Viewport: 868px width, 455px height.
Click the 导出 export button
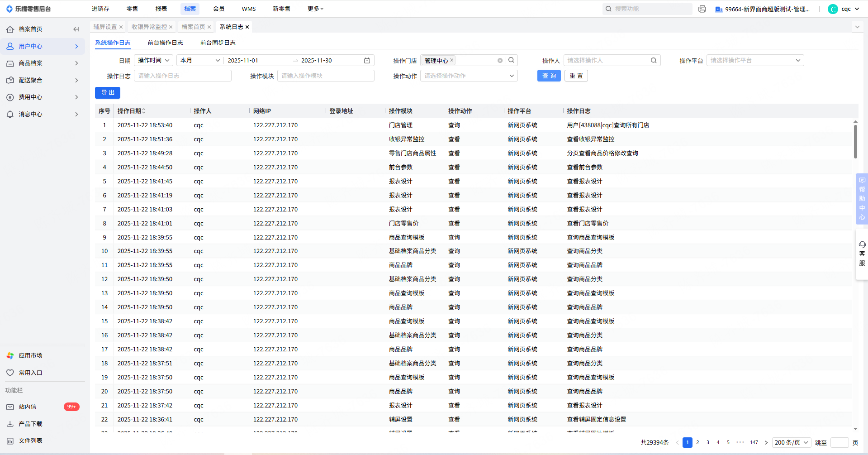coord(108,93)
